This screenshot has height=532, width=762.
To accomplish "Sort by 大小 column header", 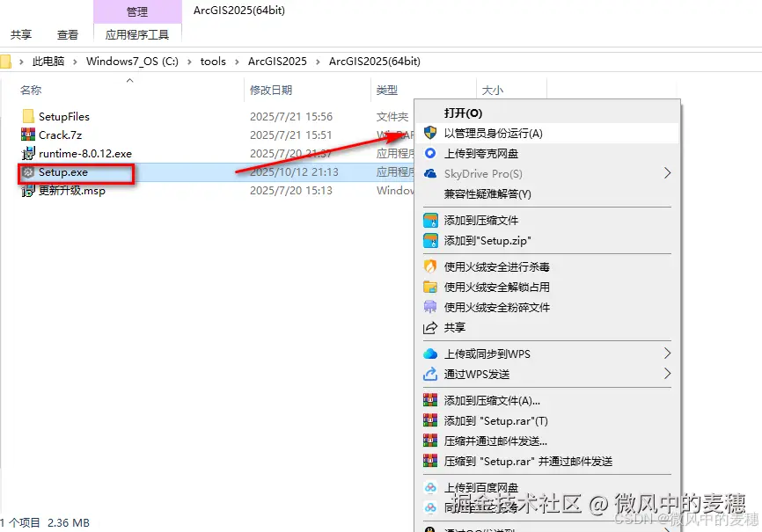I will click(492, 90).
